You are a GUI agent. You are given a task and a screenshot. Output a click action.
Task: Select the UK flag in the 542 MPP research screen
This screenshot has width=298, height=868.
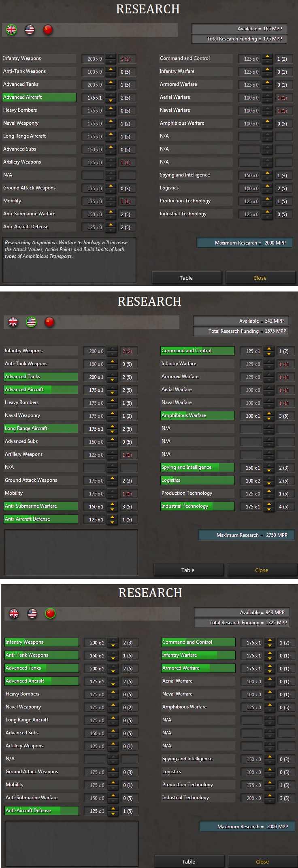point(13,322)
